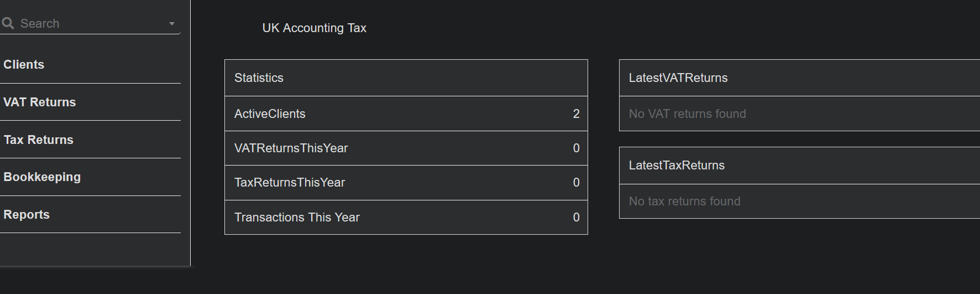Click the Transactions This Year count value
Image resolution: width=980 pixels, height=294 pixels.
click(x=576, y=218)
